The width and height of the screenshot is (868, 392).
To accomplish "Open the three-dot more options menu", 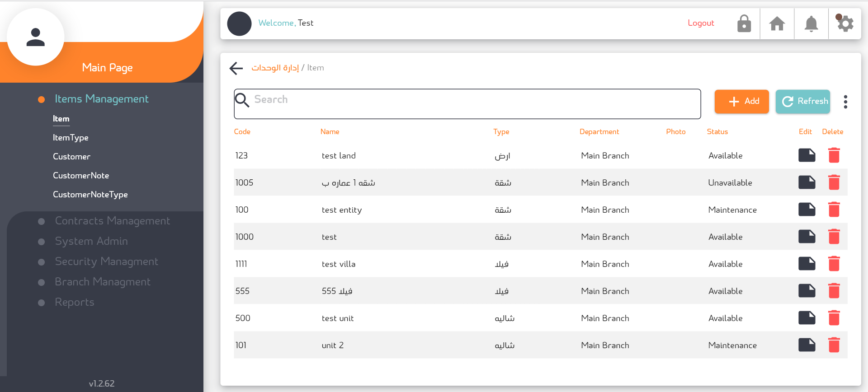I will coord(845,102).
